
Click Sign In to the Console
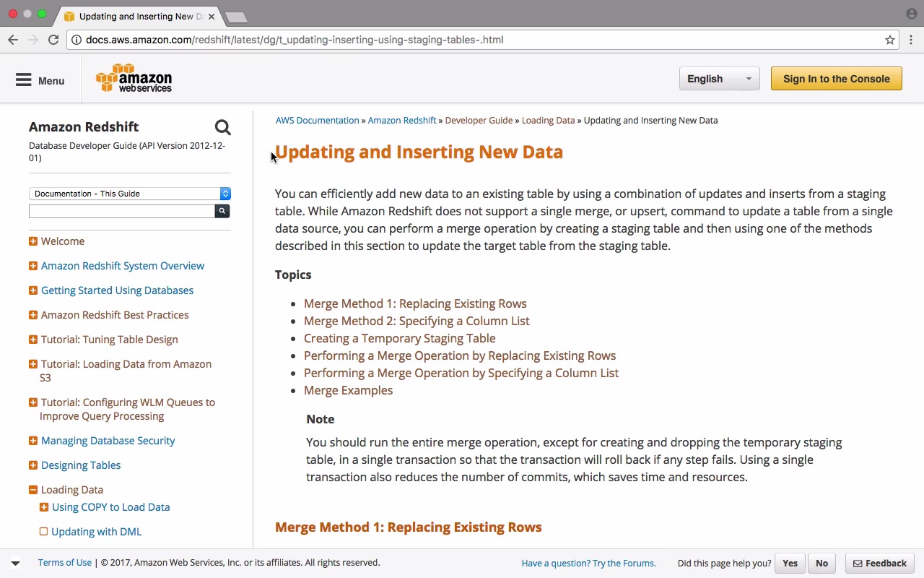point(837,79)
